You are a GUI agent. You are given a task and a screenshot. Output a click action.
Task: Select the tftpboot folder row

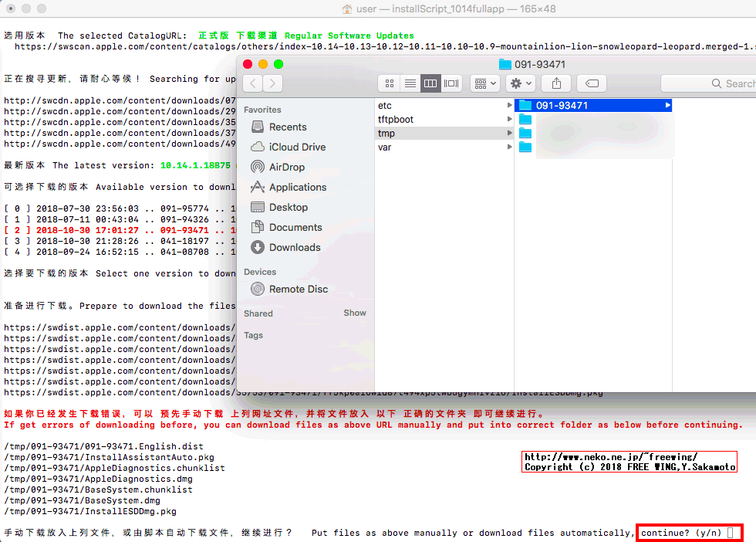[x=444, y=119]
